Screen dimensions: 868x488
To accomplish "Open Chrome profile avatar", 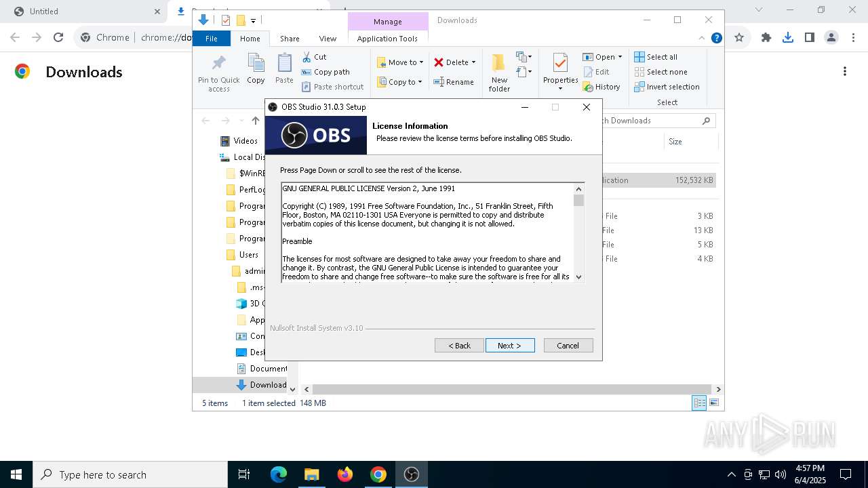I will click(x=831, y=38).
